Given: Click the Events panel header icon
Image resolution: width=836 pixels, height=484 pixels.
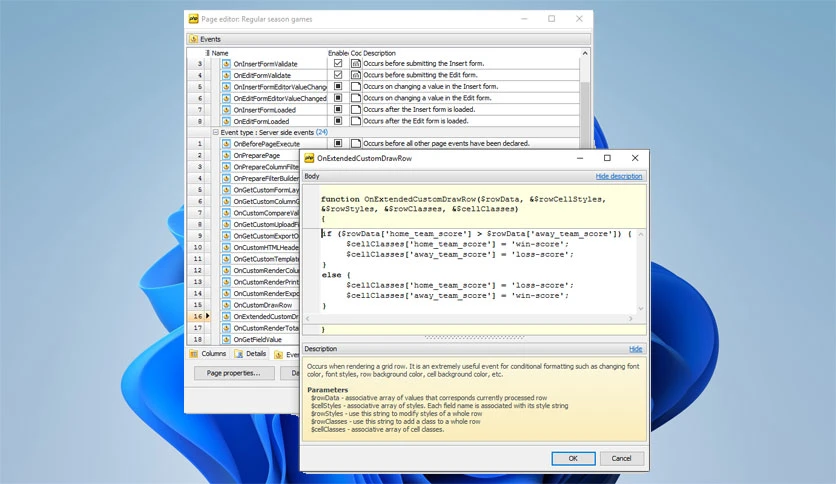Looking at the screenshot, I should click(x=194, y=39).
